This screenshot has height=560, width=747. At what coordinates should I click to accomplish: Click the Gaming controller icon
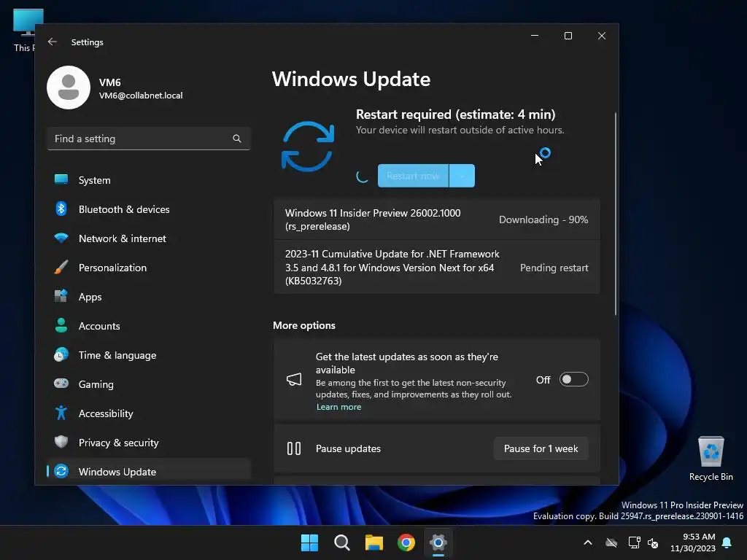click(x=61, y=384)
